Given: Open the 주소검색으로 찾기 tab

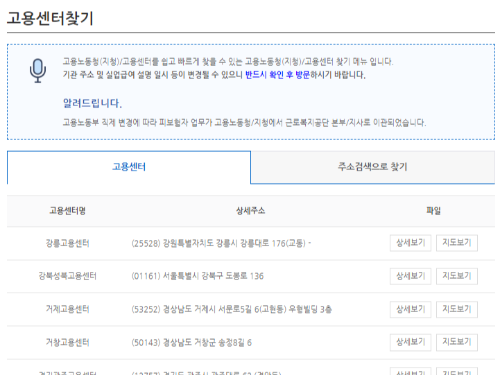Looking at the screenshot, I should pyautogui.click(x=373, y=167).
